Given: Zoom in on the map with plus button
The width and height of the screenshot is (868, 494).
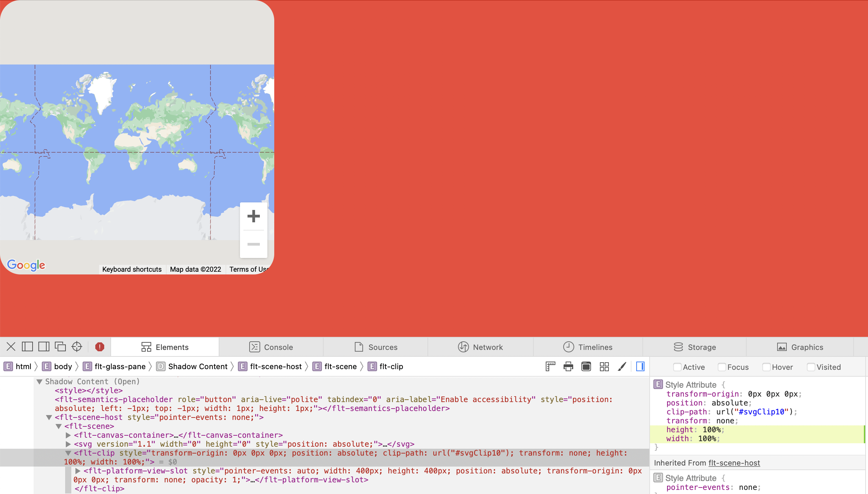Looking at the screenshot, I should coord(253,216).
